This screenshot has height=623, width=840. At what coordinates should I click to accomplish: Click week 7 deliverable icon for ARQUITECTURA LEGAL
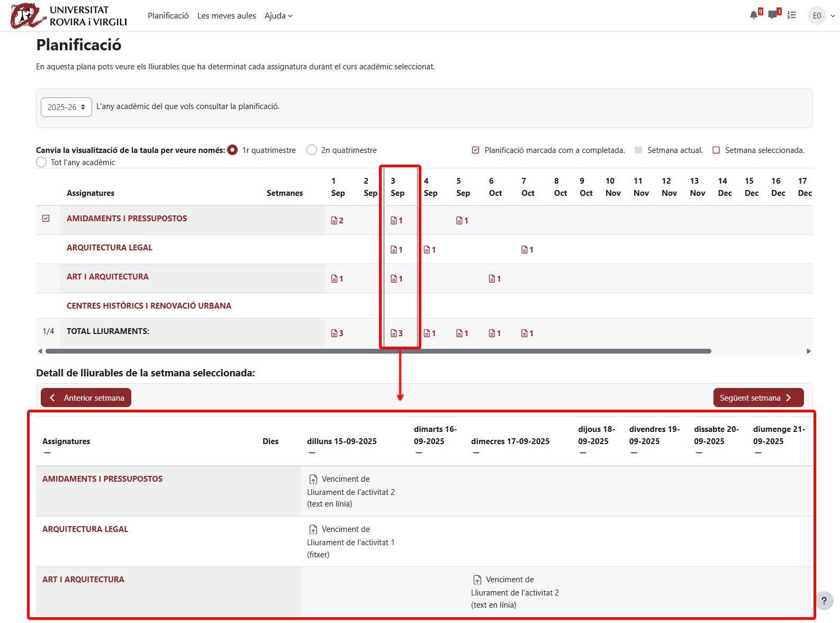pyautogui.click(x=527, y=250)
